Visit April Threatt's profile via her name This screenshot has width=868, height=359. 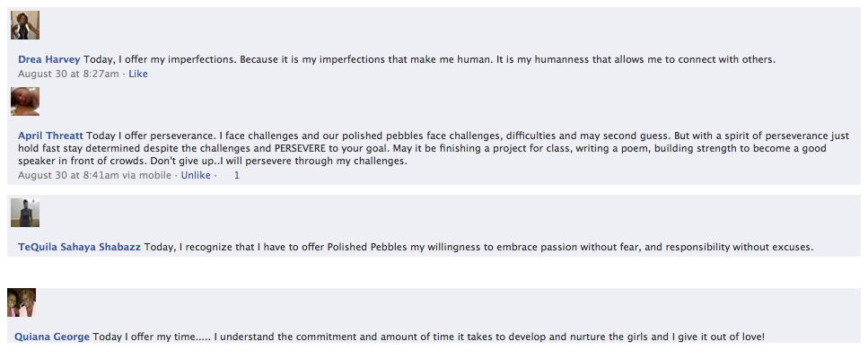pyautogui.click(x=50, y=136)
